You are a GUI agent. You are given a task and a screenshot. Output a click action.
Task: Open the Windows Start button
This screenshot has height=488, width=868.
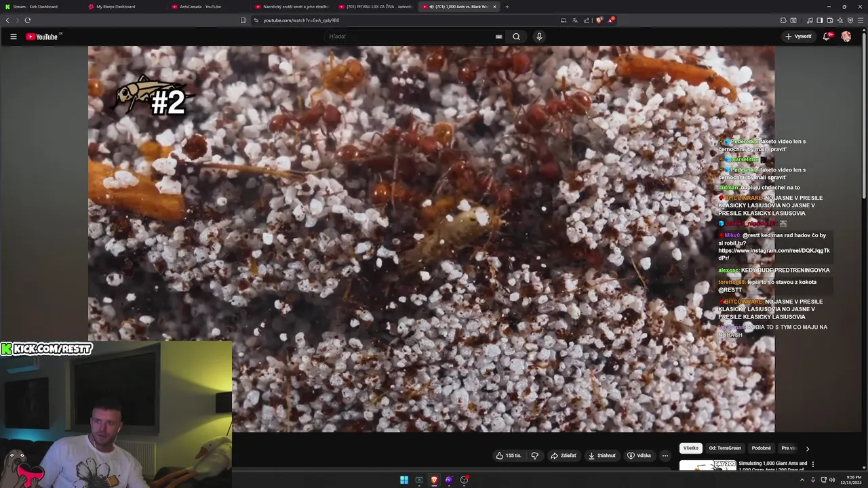click(404, 480)
